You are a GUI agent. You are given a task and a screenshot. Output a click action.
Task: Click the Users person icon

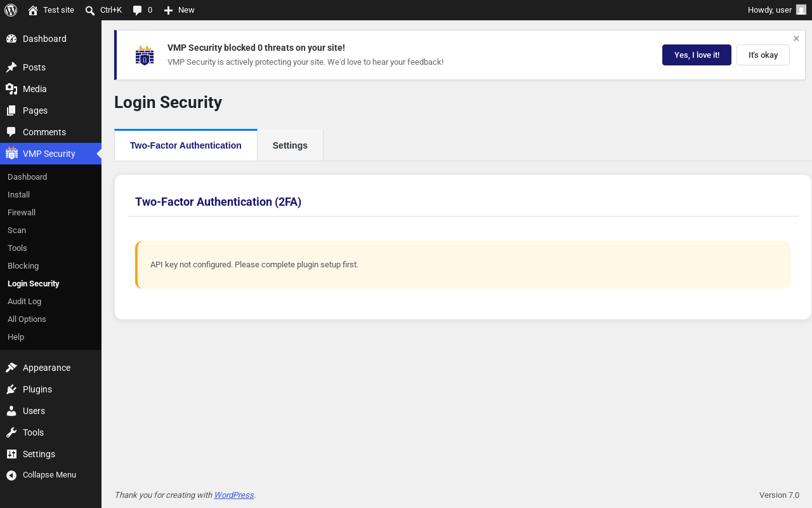(11, 411)
